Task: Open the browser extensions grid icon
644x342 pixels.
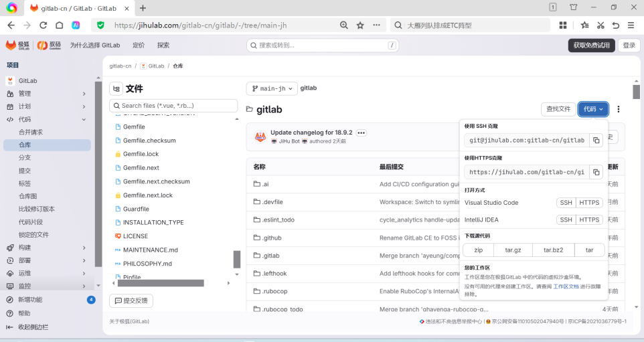Action: coord(563,25)
